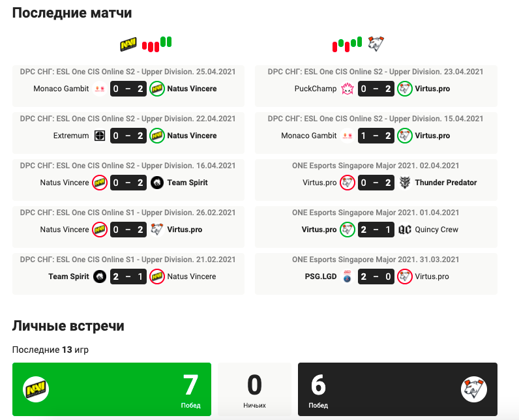Click the Extremum crosshair logo

(x=100, y=136)
